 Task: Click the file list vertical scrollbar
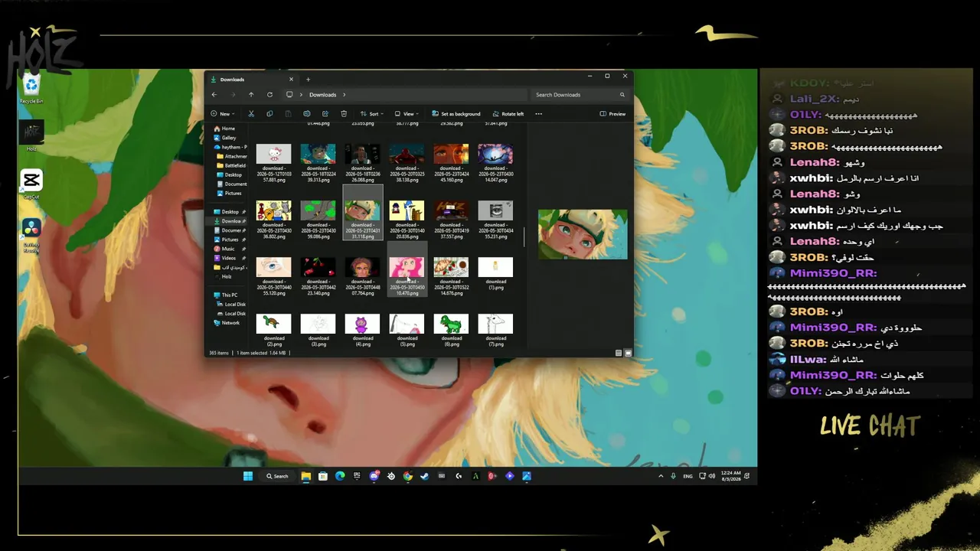click(524, 236)
